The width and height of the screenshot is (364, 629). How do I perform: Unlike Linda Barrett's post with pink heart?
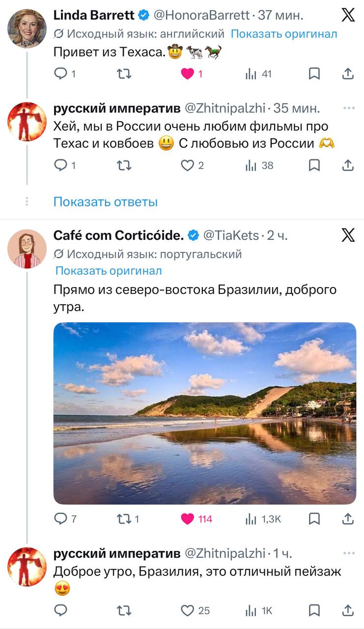coord(188,74)
